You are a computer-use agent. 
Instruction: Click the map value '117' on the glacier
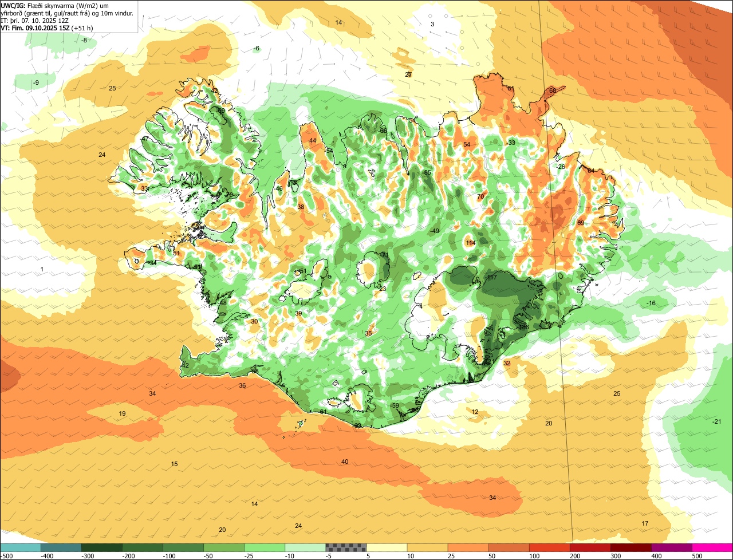[491, 278]
